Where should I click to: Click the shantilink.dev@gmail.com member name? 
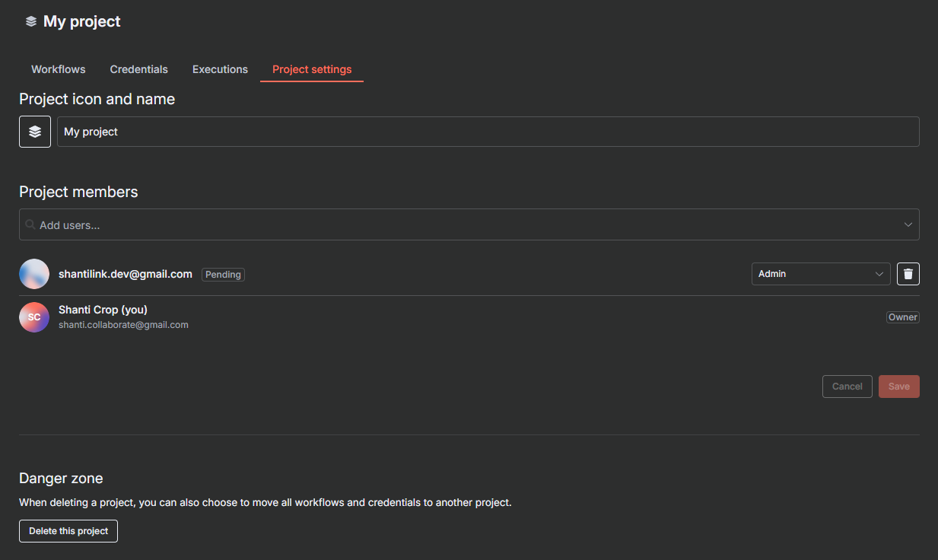point(126,274)
